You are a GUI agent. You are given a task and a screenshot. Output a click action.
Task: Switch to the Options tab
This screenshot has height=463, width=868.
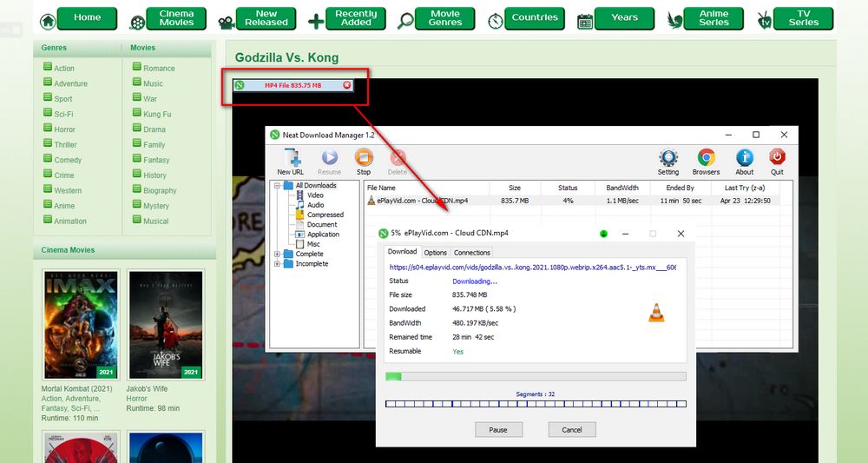[x=435, y=253]
